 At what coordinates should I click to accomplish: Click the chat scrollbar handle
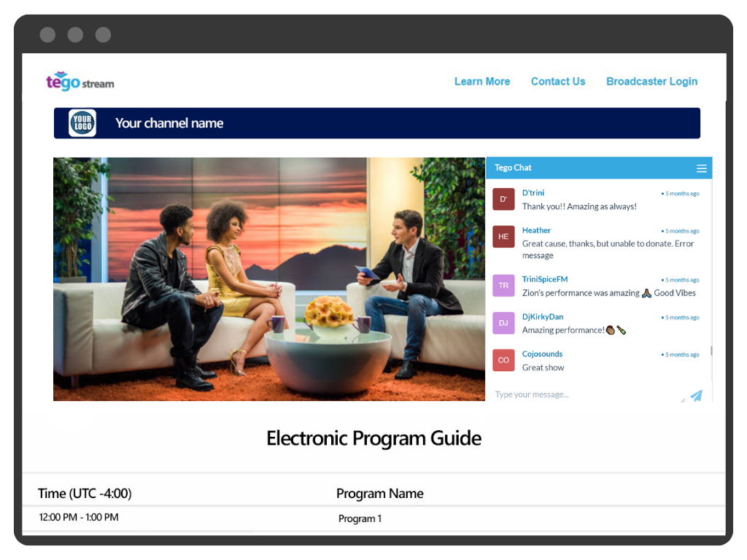[711, 351]
